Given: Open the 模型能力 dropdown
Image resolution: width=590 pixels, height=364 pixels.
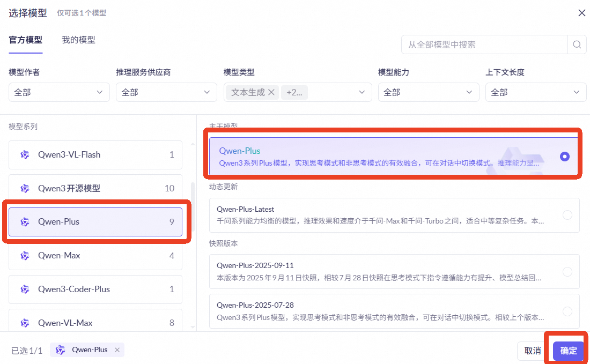Looking at the screenshot, I should 429,92.
